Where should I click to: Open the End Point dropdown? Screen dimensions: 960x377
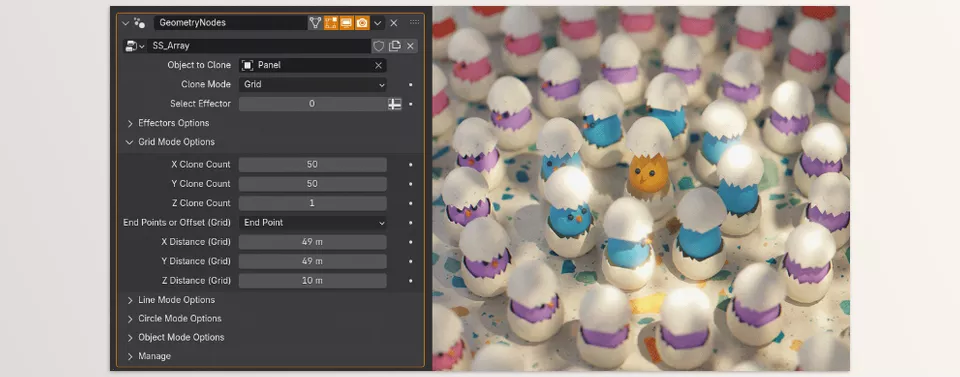(312, 223)
